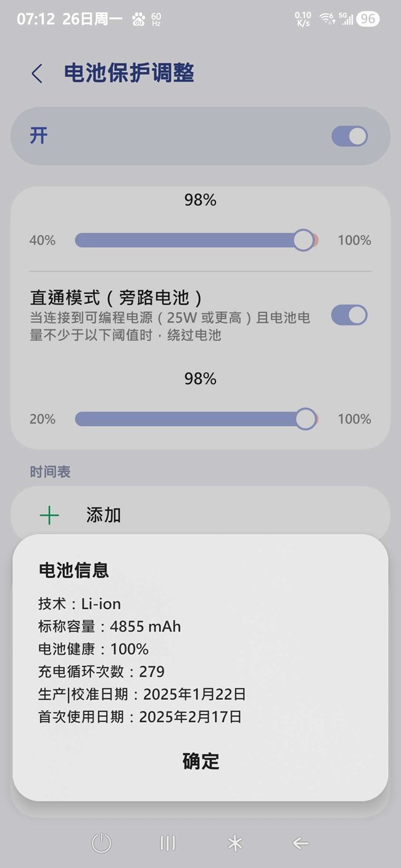The width and height of the screenshot is (401, 868).
Task: Tap the 直通模式（旁路电池）label
Action: [117, 298]
